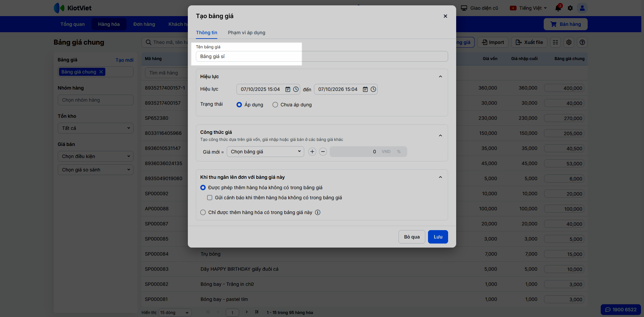Click the "Tên bảng giá" input field
Screen dimensions: 644x317
pos(321,56)
